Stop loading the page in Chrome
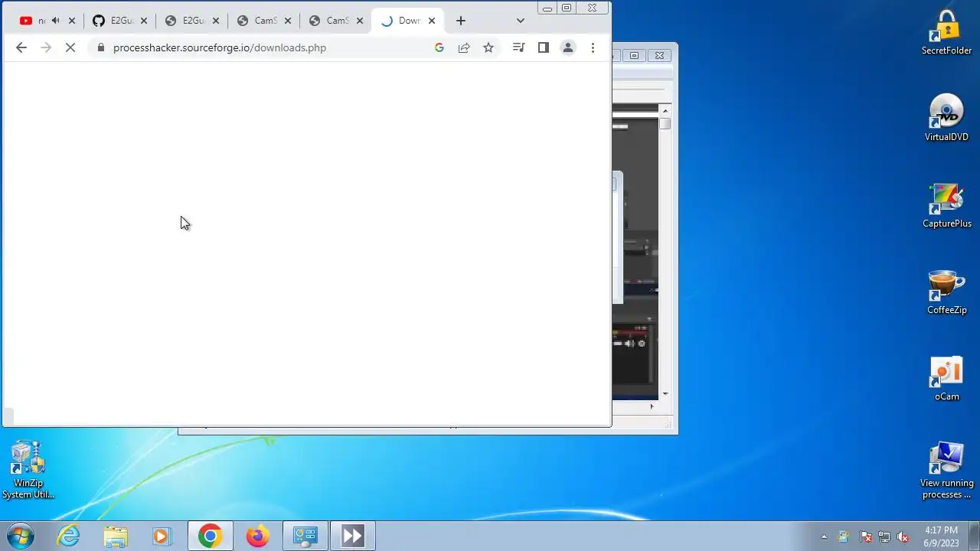980x551 pixels. coord(70,47)
